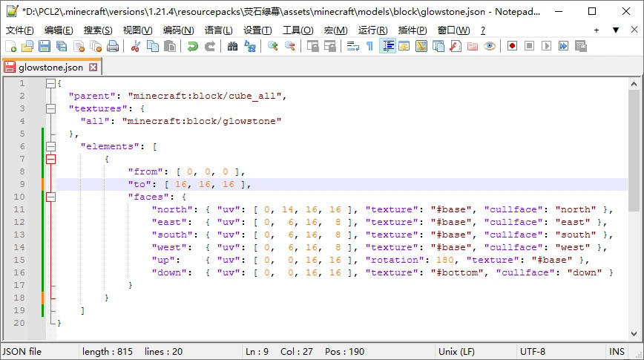Viewport: 644px width, 360px height.
Task: Open the ? help menu
Action: (x=483, y=30)
